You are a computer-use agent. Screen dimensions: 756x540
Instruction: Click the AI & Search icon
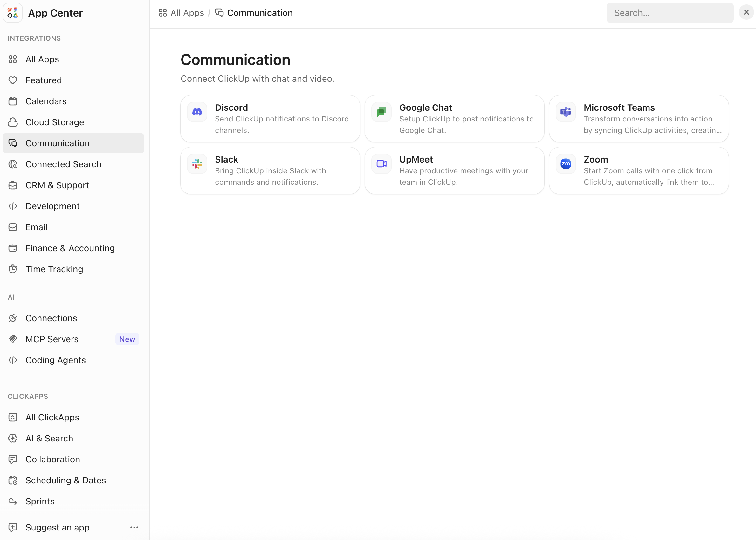click(13, 438)
